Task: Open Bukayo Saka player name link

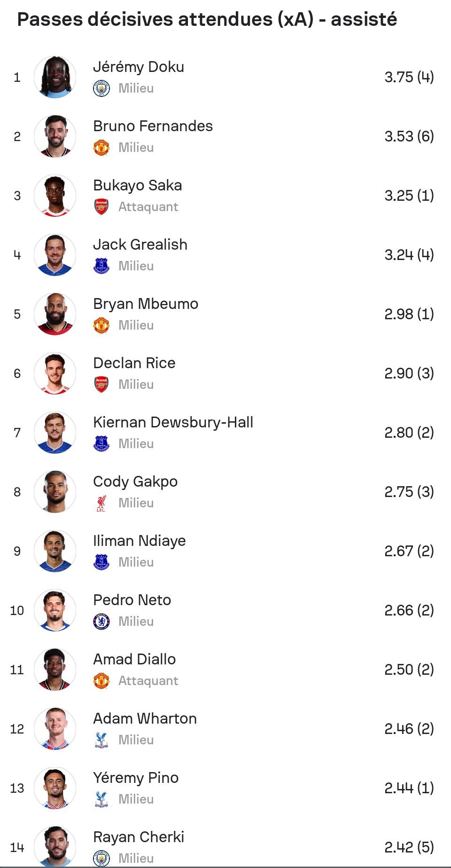Action: pyautogui.click(x=137, y=185)
